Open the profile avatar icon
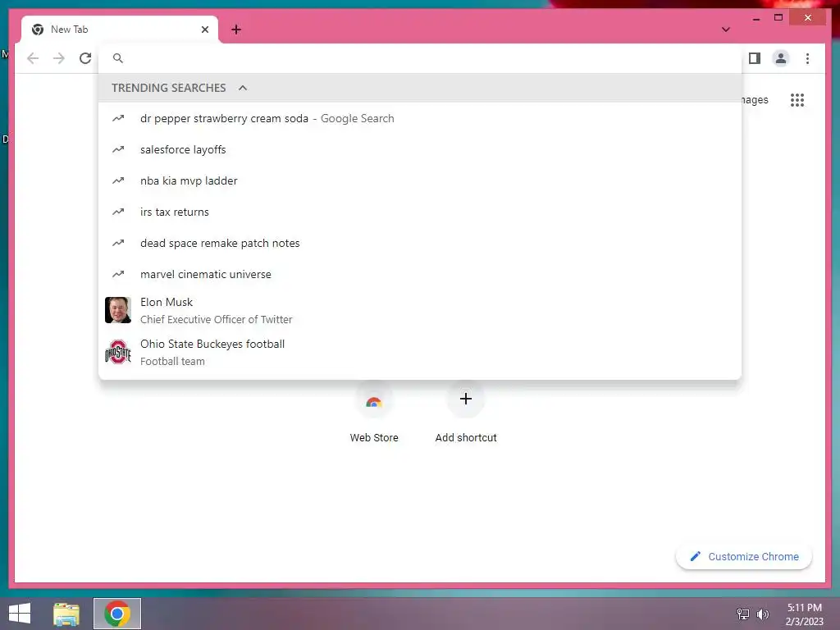Screen dimensions: 840x630 781,58
